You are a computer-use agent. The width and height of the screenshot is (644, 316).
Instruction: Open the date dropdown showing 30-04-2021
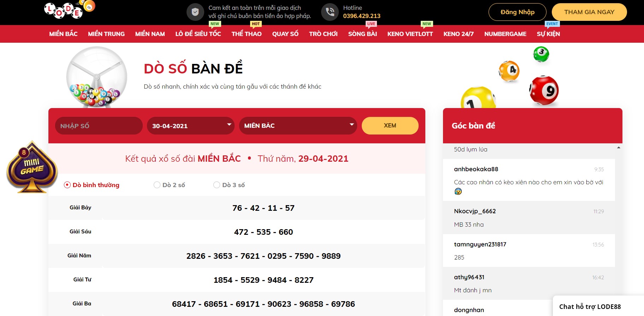(x=191, y=126)
